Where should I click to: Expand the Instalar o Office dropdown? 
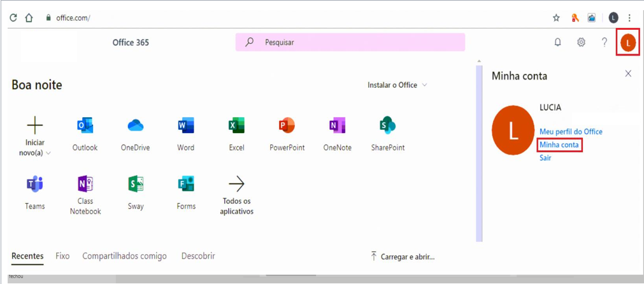tap(397, 85)
